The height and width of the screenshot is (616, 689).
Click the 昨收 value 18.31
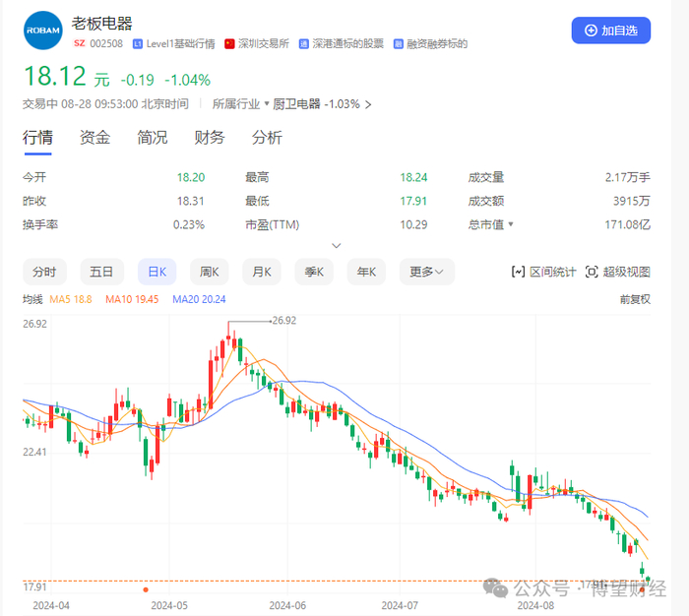point(191,201)
